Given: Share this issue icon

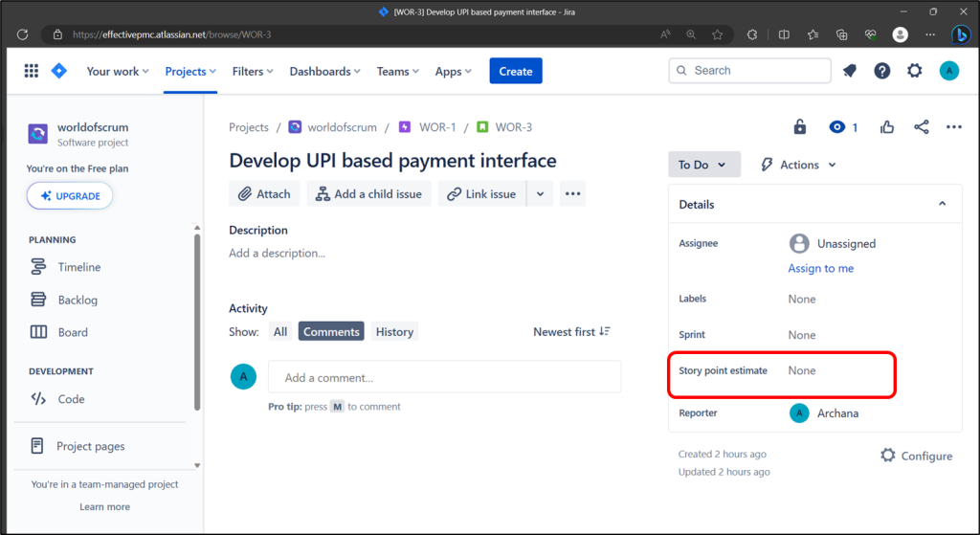Looking at the screenshot, I should point(922,127).
